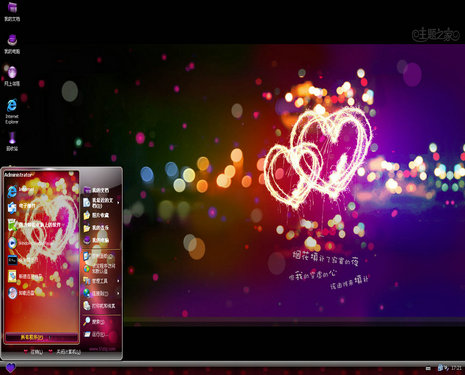Open the My Documents desktop icon
Viewport: 465px width, 375px height.
click(x=12, y=11)
